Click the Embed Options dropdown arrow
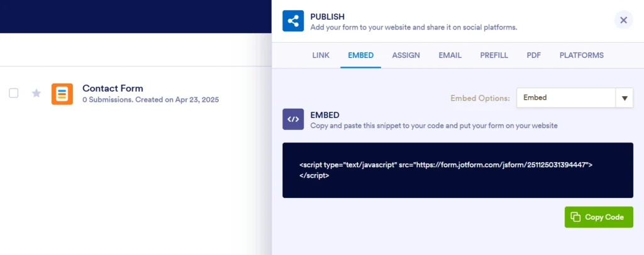Viewport: 644px width, 255px height. pyautogui.click(x=625, y=98)
